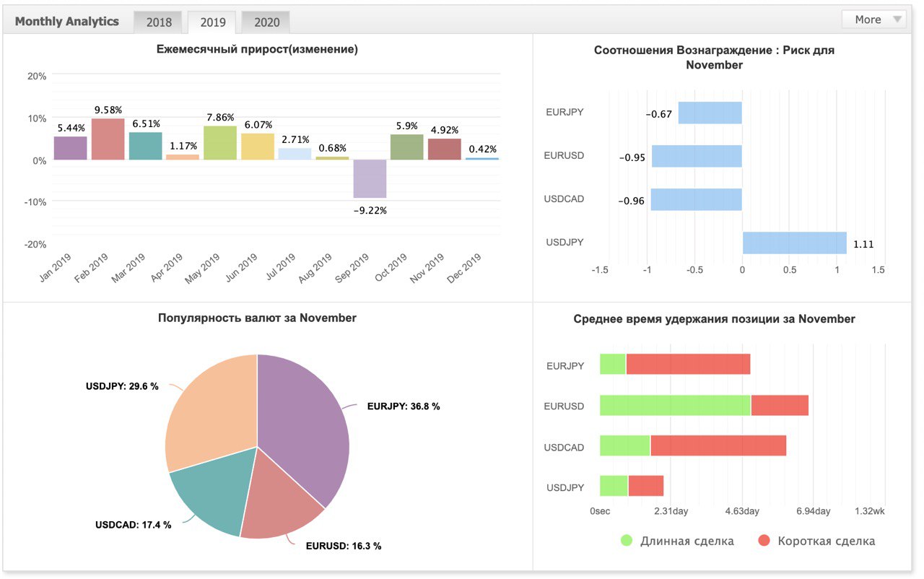This screenshot has width=924, height=579.
Task: Click the May 2019 7.86% bar
Action: click(x=220, y=143)
